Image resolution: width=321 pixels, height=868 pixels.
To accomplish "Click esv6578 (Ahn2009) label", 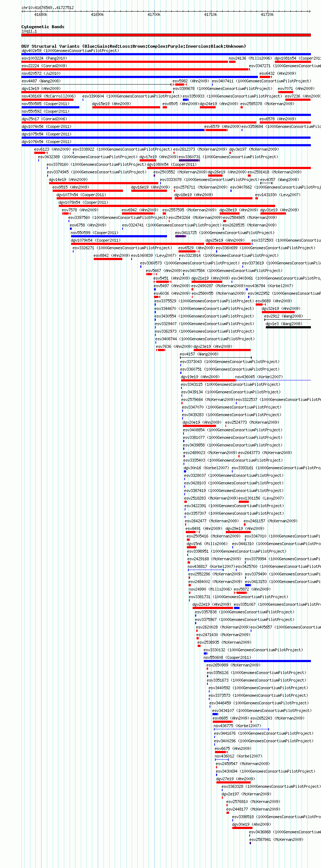I will [x=278, y=119].
